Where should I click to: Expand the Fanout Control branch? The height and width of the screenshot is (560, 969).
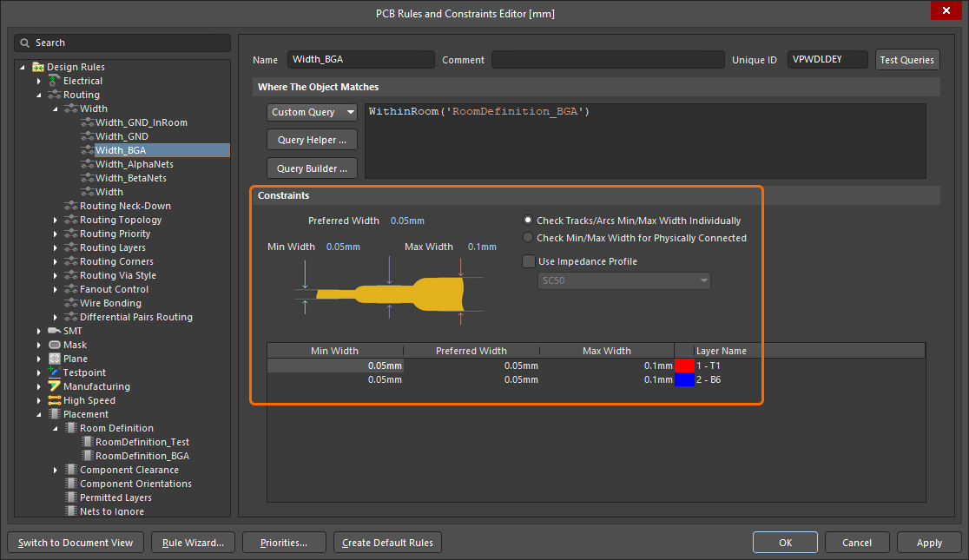point(55,289)
